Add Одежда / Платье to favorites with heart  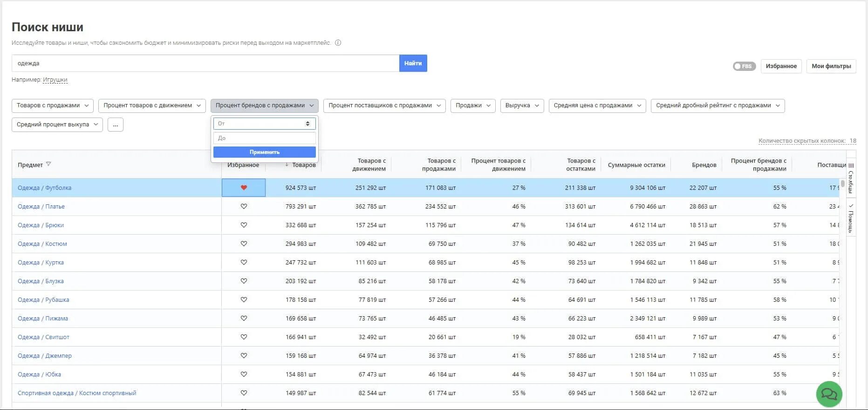(244, 206)
